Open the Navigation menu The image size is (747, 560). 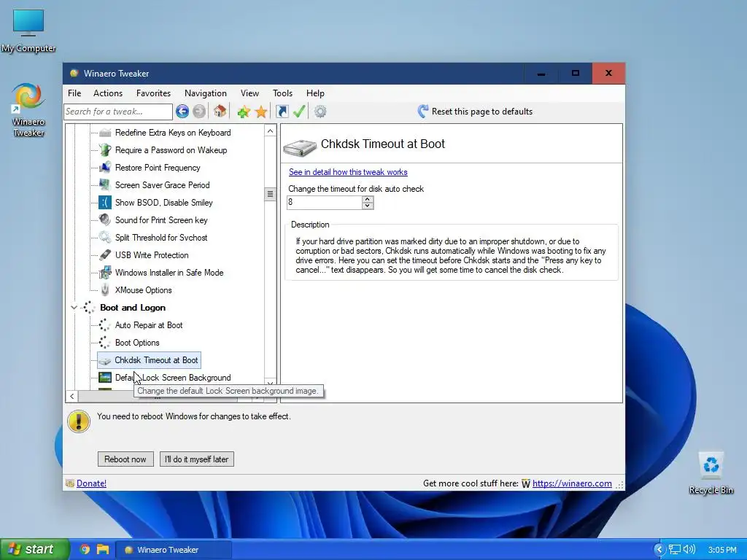click(x=205, y=93)
